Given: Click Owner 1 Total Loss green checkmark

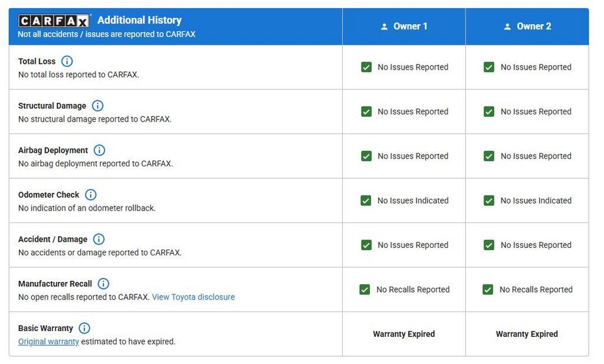Looking at the screenshot, I should [366, 67].
